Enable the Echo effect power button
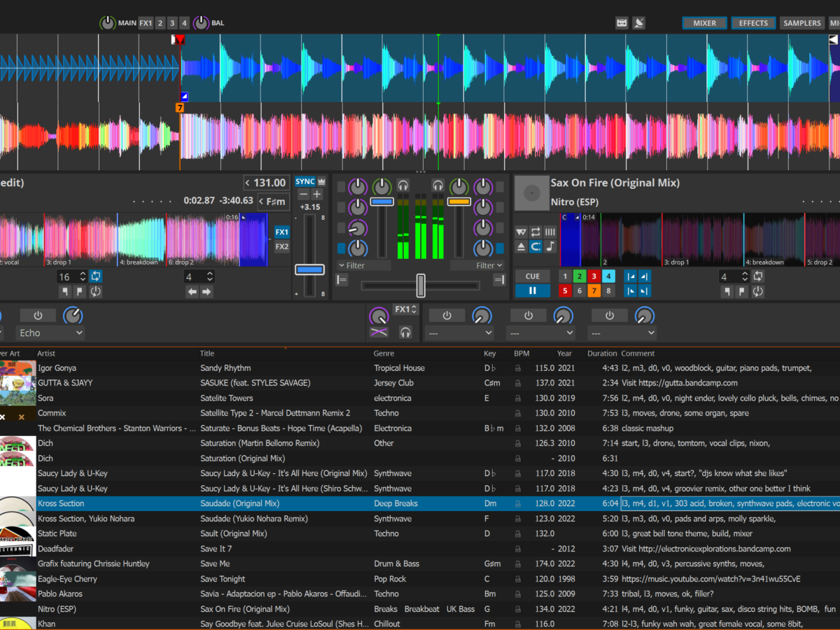This screenshot has width=840, height=630. (x=38, y=315)
